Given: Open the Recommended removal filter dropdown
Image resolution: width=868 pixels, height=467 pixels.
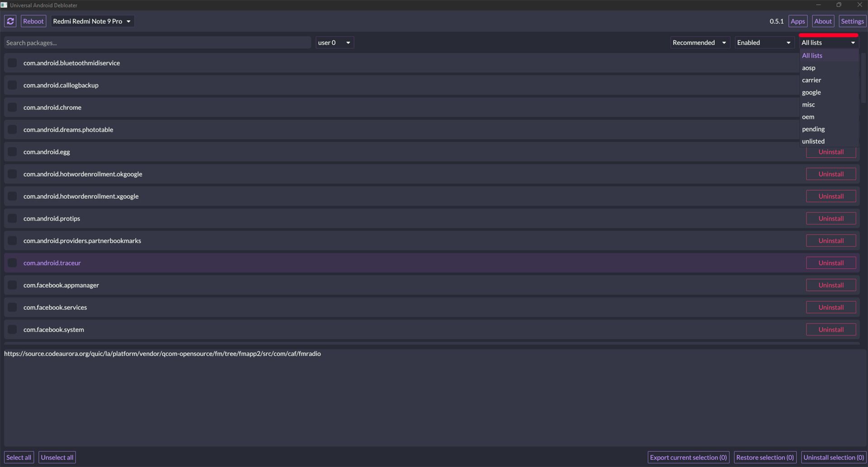Looking at the screenshot, I should click(x=700, y=42).
